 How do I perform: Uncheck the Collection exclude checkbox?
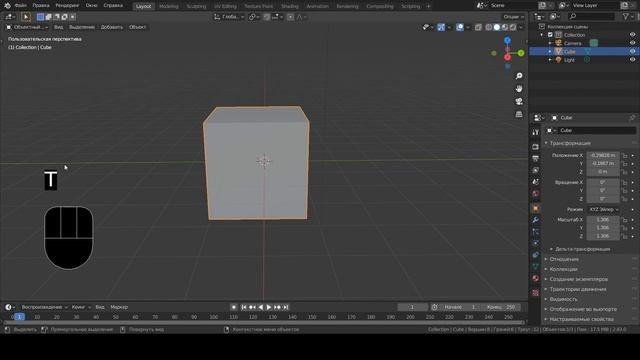[x=550, y=35]
